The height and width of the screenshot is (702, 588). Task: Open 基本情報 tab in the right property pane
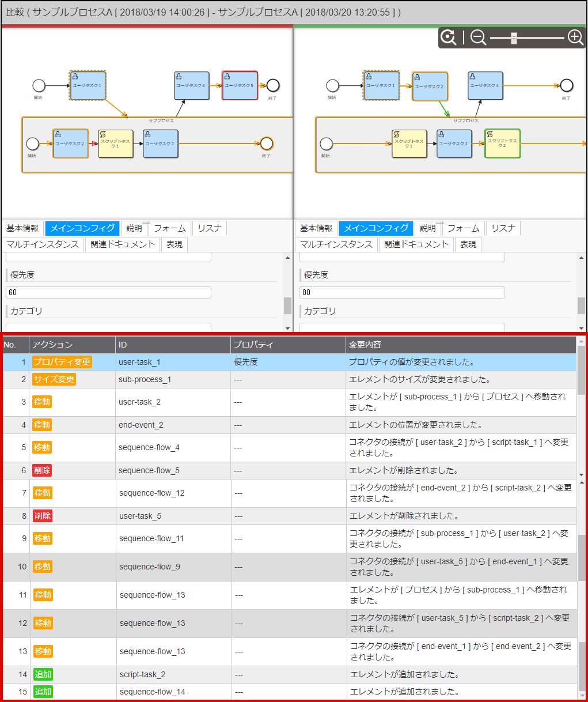pos(316,228)
